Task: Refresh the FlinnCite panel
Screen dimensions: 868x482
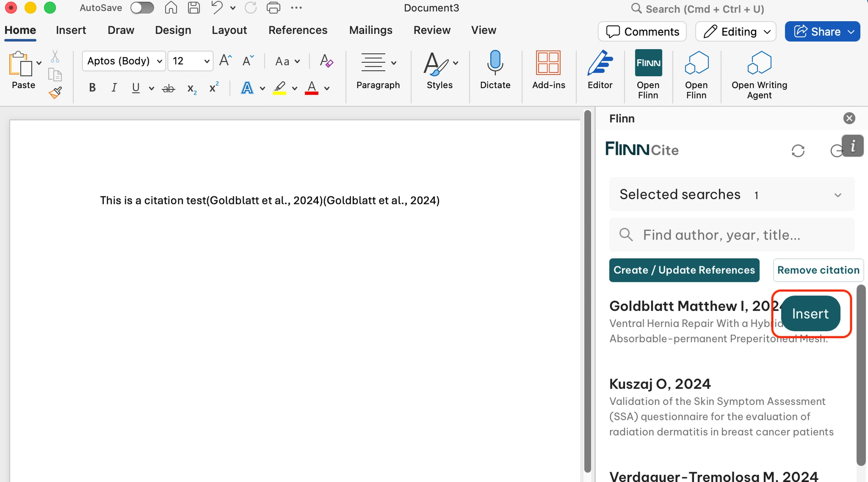Action: (798, 150)
